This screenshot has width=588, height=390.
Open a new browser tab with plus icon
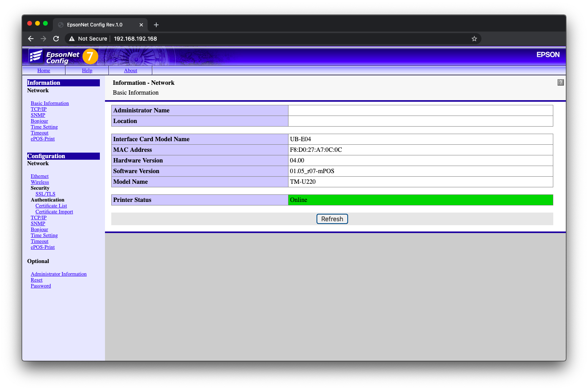(x=156, y=25)
